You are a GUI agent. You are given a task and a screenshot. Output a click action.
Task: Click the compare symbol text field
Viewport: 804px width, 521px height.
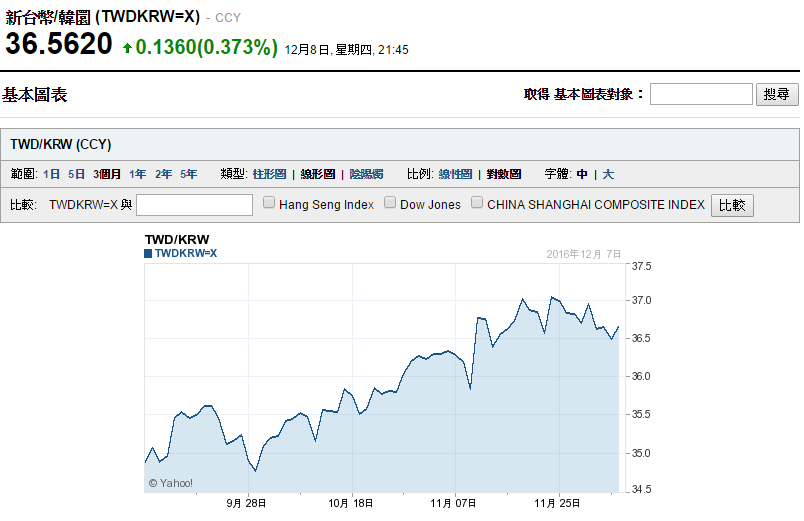click(194, 205)
